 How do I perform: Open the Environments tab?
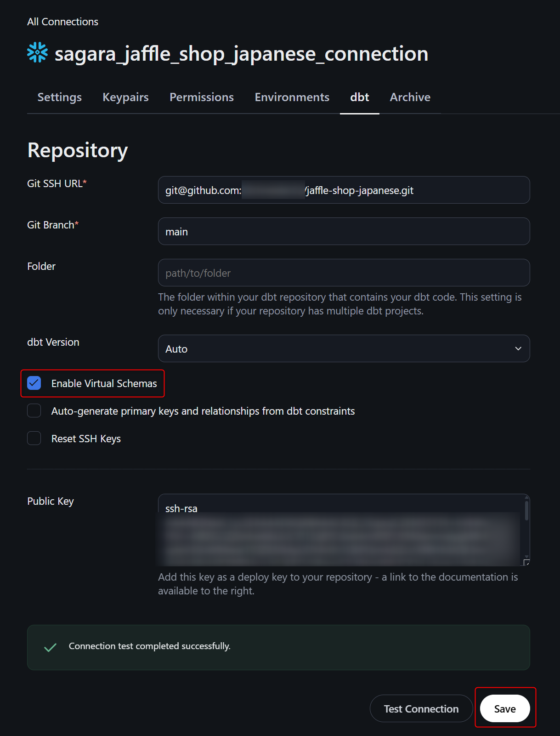[292, 97]
